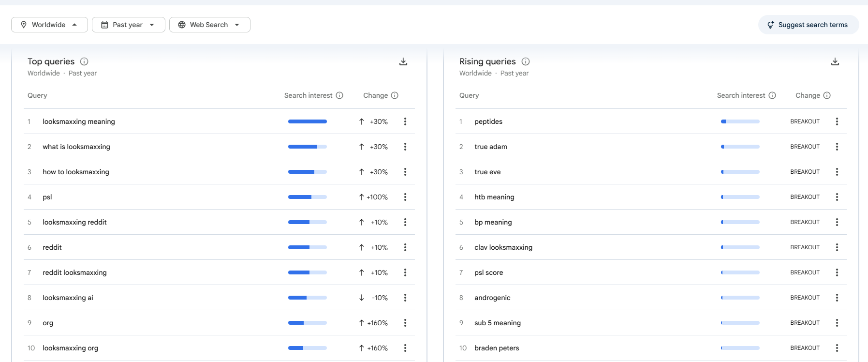Show Search interest info in Top queries

339,95
